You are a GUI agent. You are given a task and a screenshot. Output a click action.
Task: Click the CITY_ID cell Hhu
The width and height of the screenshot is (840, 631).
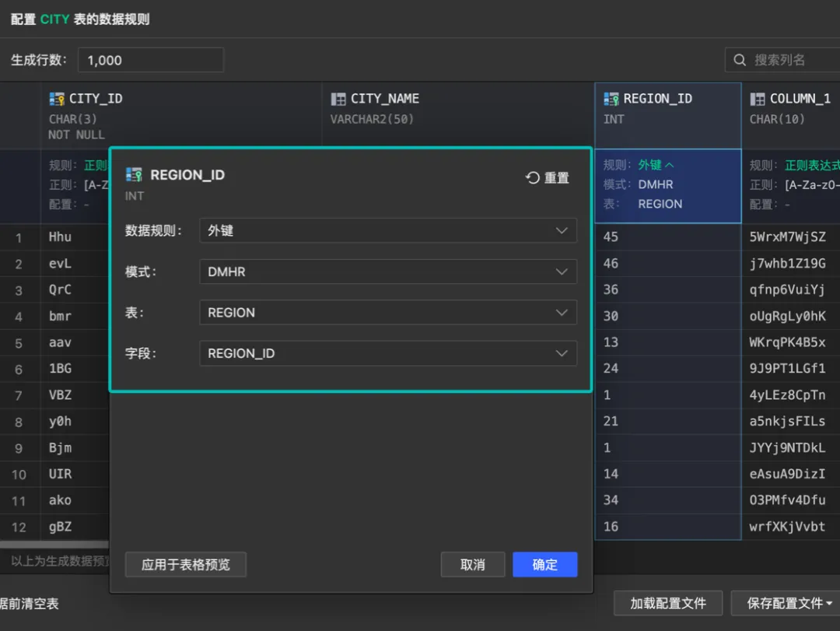60,237
